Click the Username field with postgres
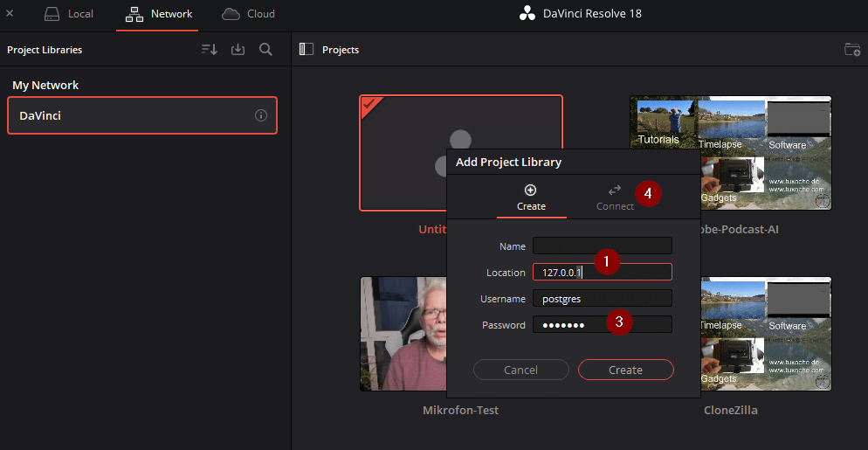The width and height of the screenshot is (868, 450). point(603,298)
